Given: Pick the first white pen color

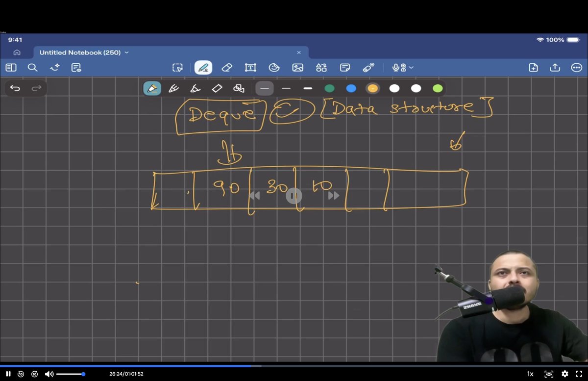Looking at the screenshot, I should [394, 88].
